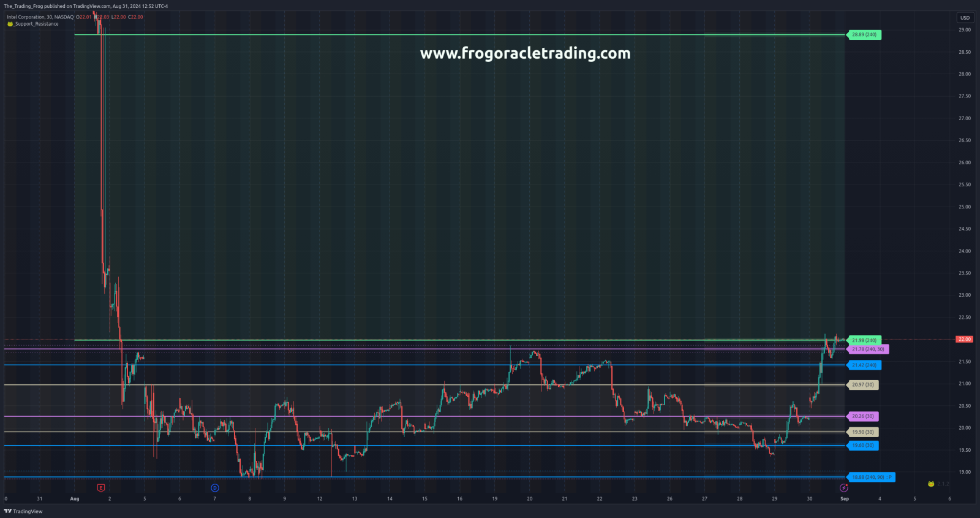Click the _Support_Resistance indicator name
This screenshot has height=518, width=980.
[36, 24]
